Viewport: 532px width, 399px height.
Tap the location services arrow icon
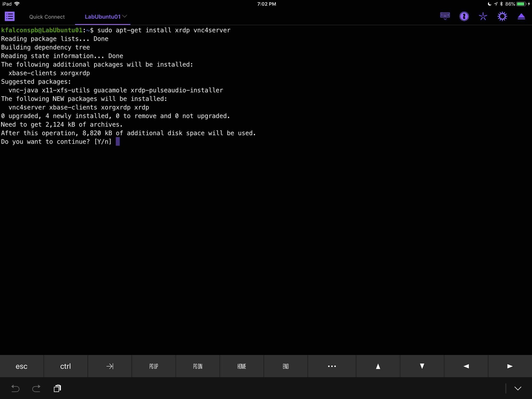point(496,4)
